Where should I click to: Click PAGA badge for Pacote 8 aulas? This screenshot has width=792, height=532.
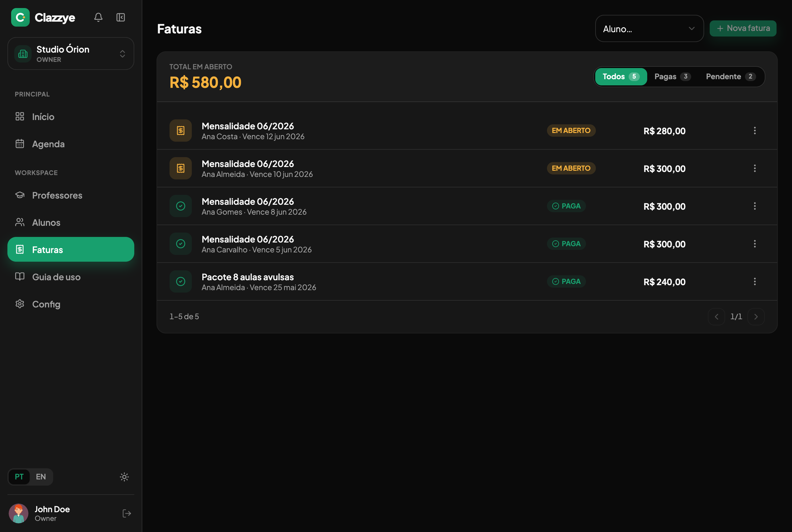click(x=566, y=281)
